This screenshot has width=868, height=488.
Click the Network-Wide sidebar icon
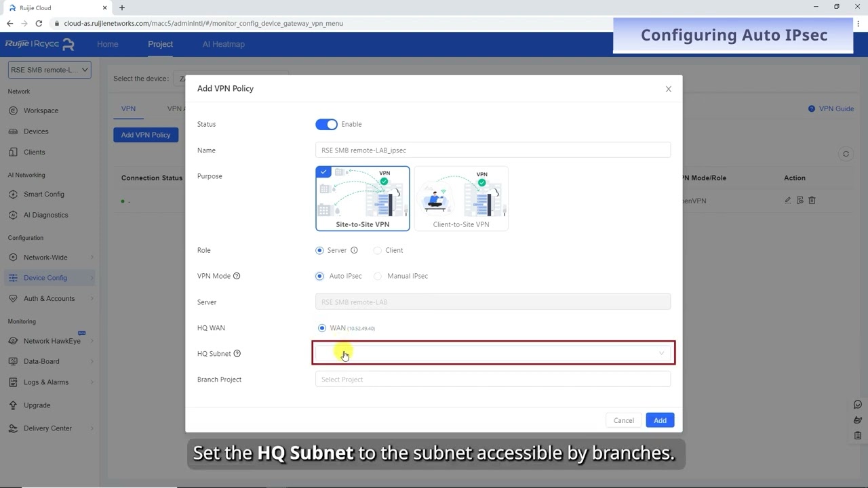pyautogui.click(x=13, y=258)
